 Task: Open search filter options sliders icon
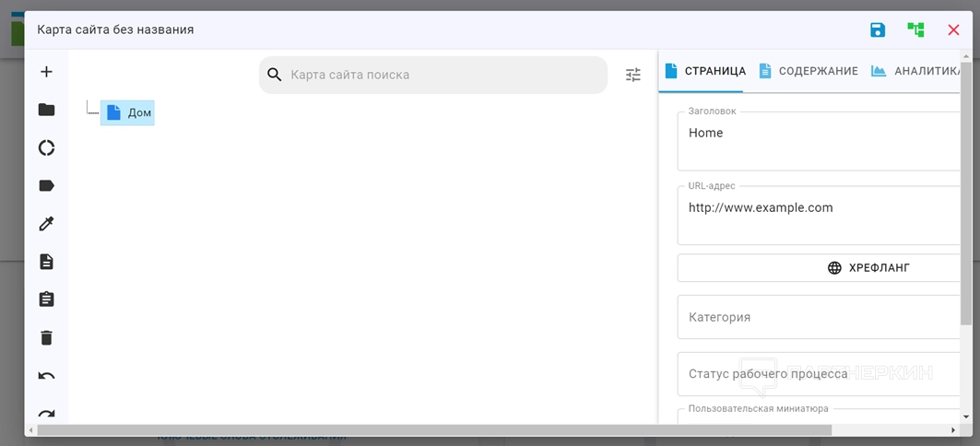pos(633,75)
